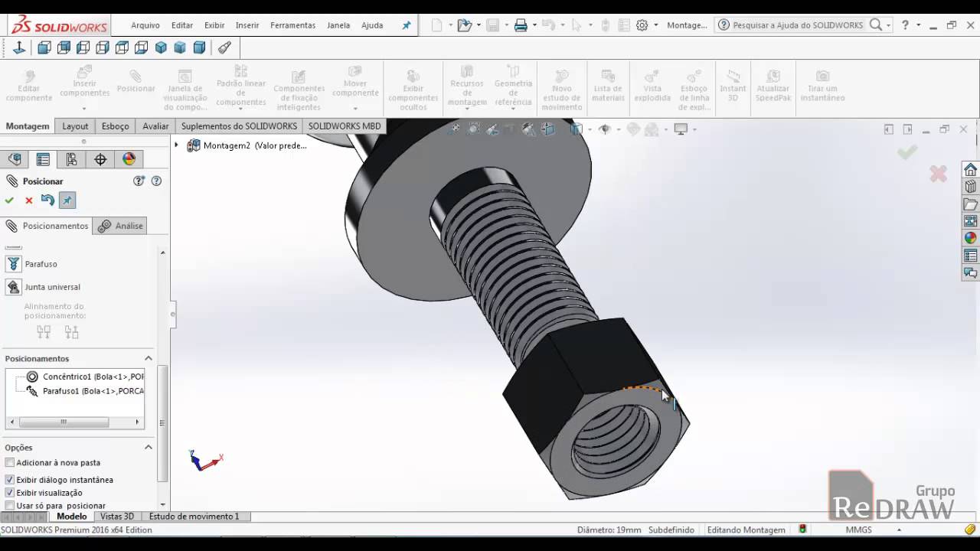Select the first standard view cube icon
The width and height of the screenshot is (980, 551).
(44, 48)
